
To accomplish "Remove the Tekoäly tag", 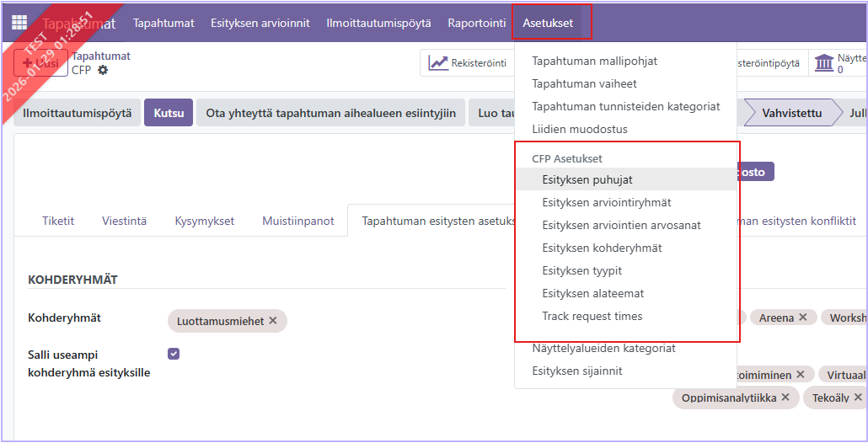I will (858, 398).
